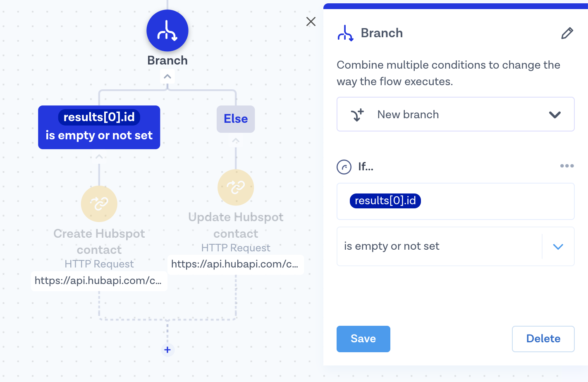Click the Save button
The image size is (588, 382).
pyautogui.click(x=363, y=339)
